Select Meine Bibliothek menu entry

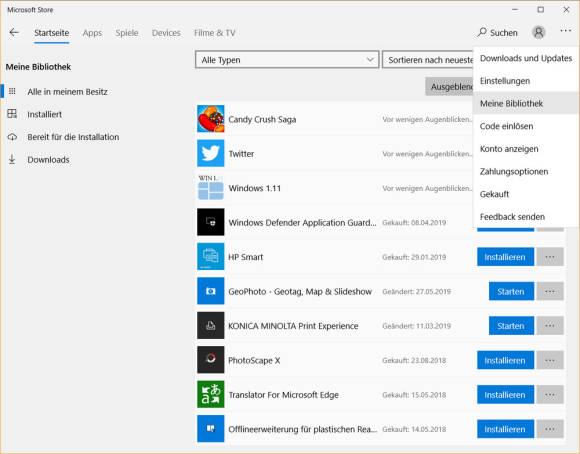(x=526, y=103)
